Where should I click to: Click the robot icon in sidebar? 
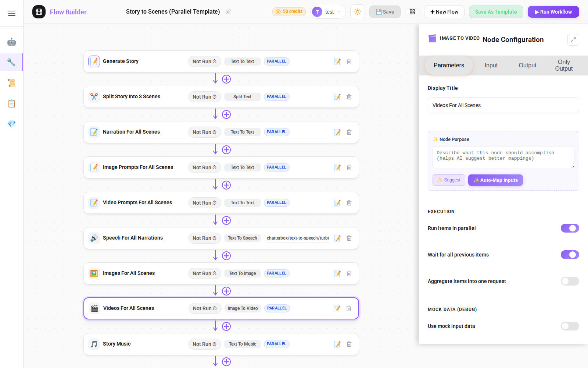pos(11,42)
